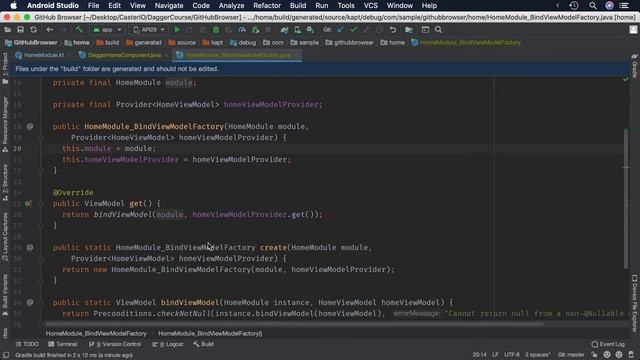Open the Refactor menu
The width and height of the screenshot is (640, 360).
[267, 6]
